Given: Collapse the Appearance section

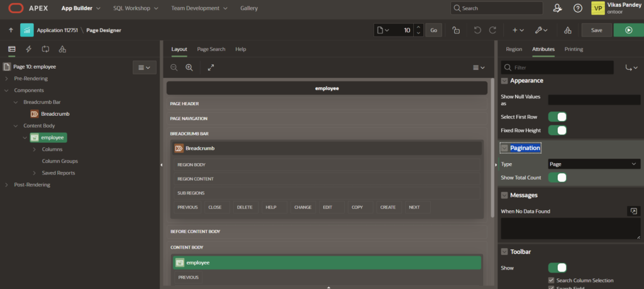Looking at the screenshot, I should (504, 81).
